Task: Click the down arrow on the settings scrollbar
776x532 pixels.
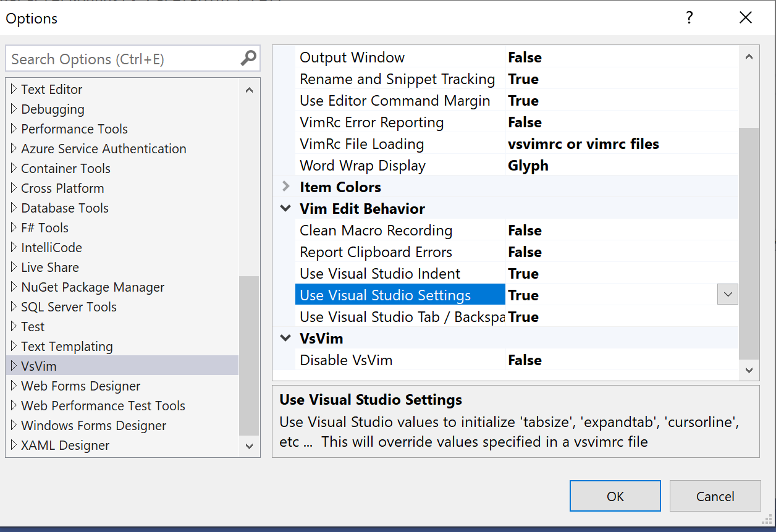Action: point(749,369)
